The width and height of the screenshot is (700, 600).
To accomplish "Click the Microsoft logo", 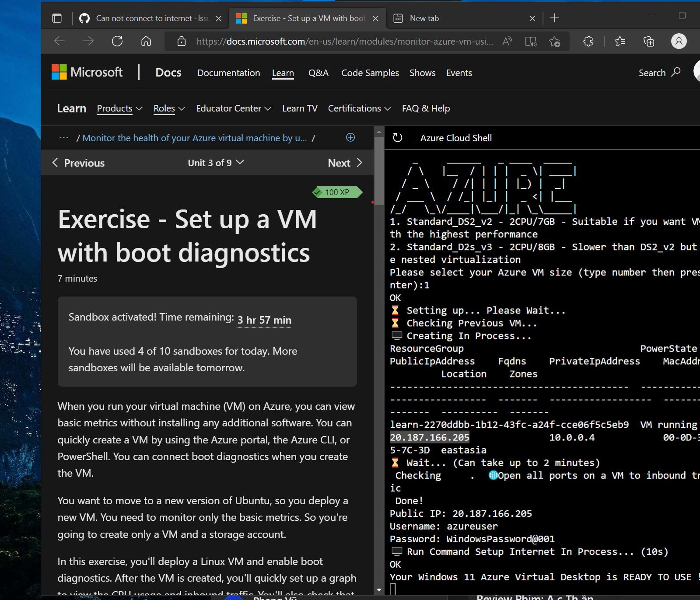I will click(x=87, y=72).
